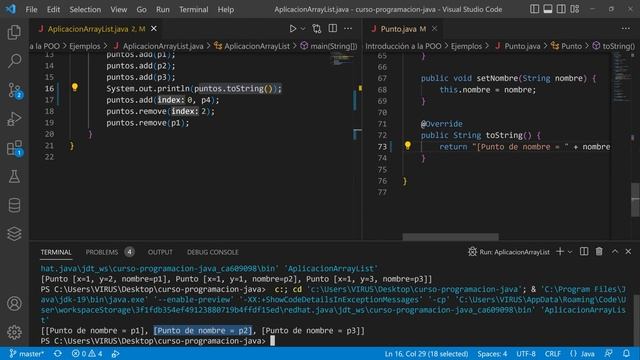Click the horizontal scrollbar of the Punto.java editor

coord(450,237)
